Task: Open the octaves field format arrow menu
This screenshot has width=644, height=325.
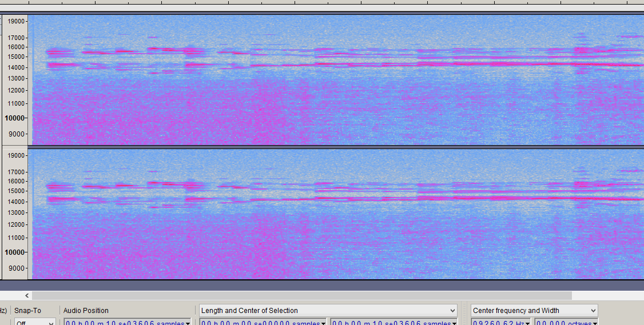Action: coord(595,323)
